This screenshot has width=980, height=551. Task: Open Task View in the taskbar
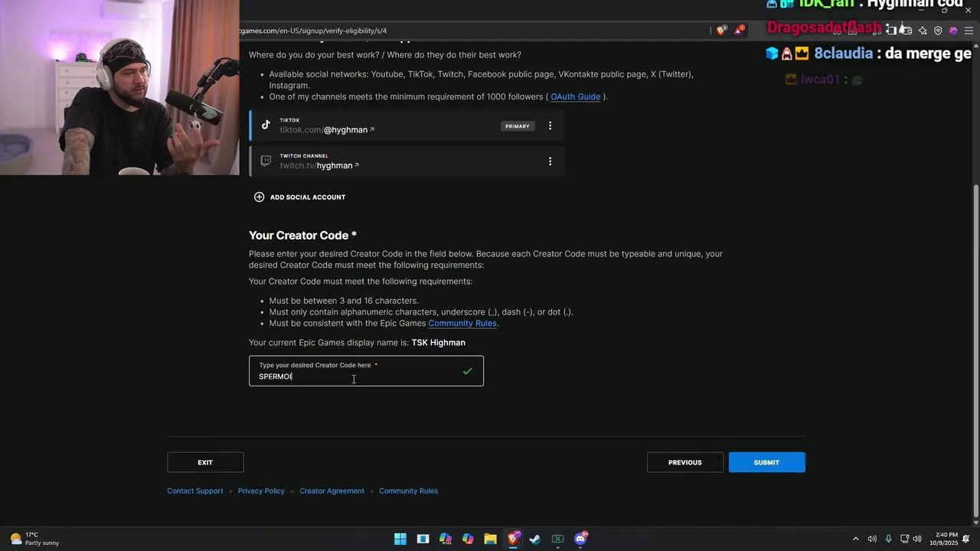pos(423,539)
